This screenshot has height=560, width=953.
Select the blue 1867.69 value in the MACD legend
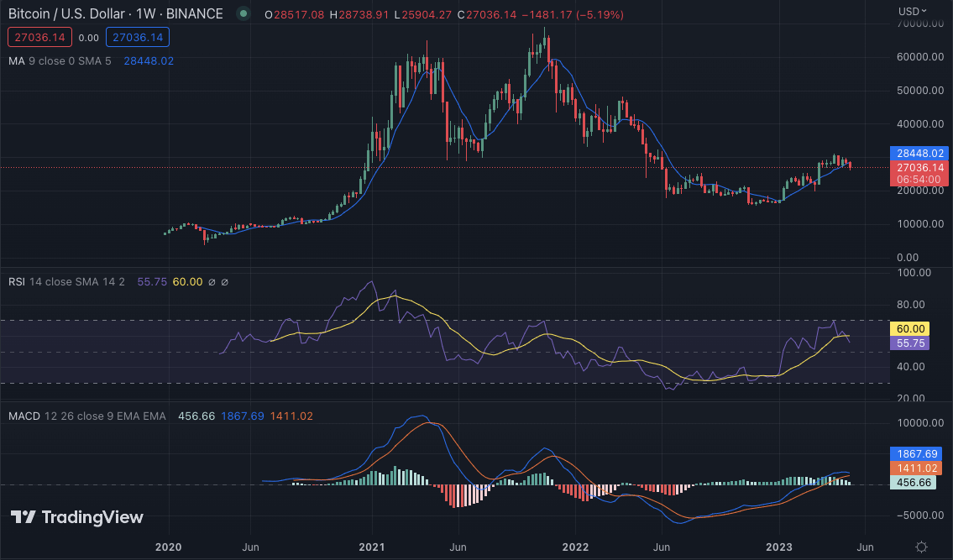tap(243, 416)
